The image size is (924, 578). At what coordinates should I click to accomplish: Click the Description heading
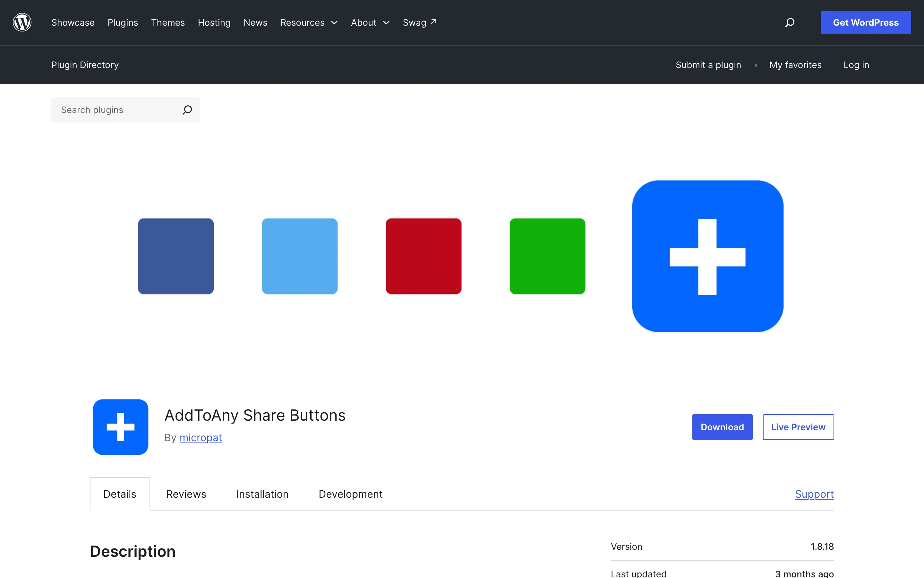(x=133, y=551)
